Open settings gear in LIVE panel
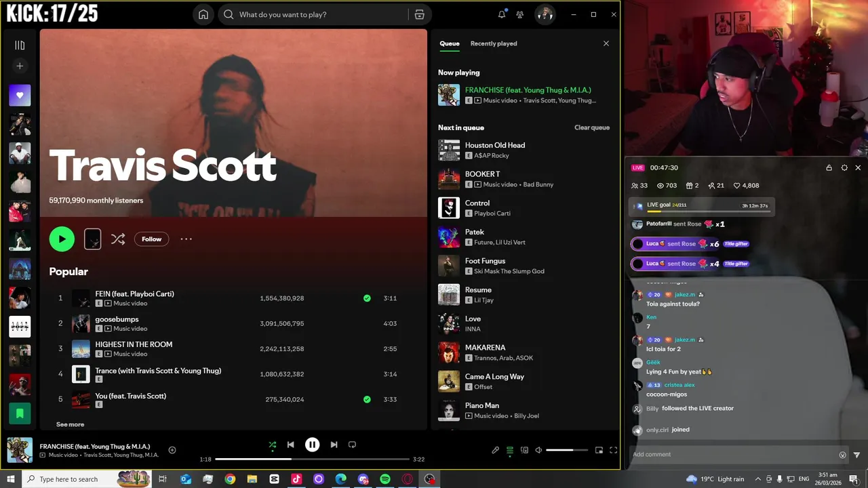Screen dimensions: 868x488 pyautogui.click(x=844, y=167)
